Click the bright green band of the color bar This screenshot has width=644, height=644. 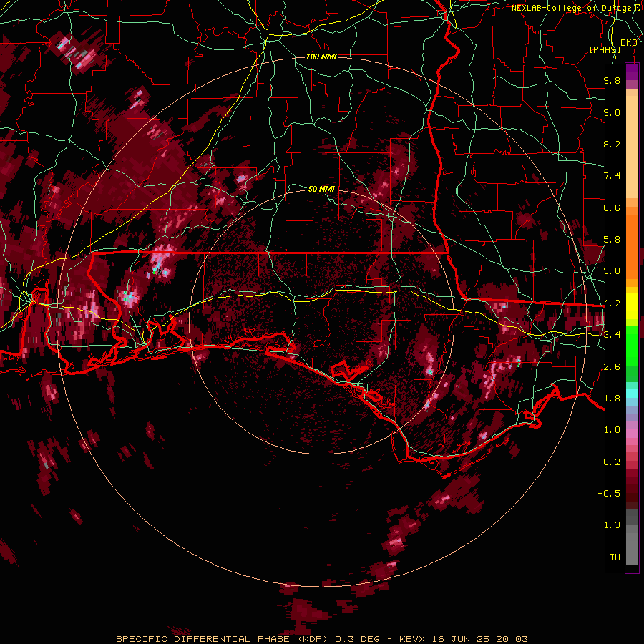point(632,345)
